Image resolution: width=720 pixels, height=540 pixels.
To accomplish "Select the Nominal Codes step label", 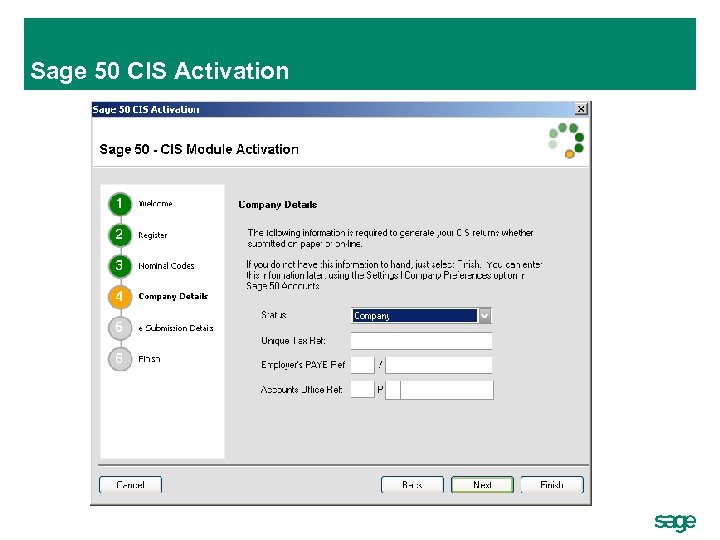I will point(166,266).
